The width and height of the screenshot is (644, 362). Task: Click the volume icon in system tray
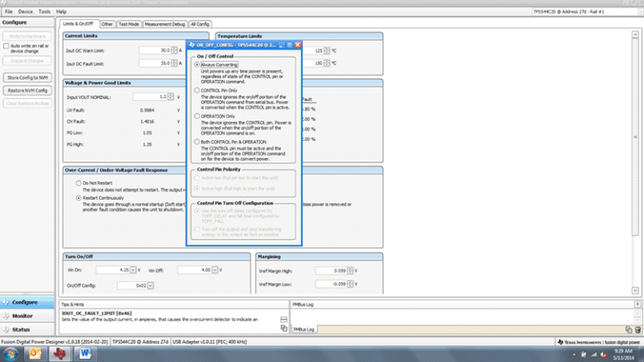[604, 355]
